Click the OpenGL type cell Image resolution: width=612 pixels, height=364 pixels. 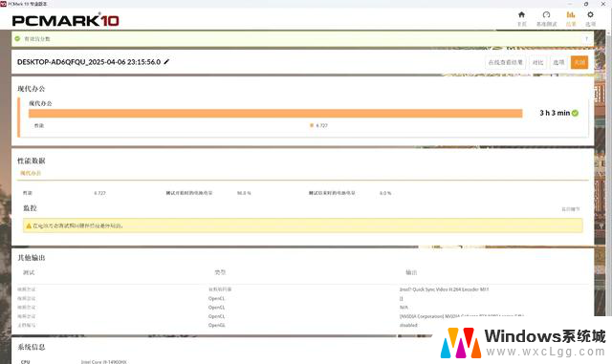pyautogui.click(x=217, y=325)
